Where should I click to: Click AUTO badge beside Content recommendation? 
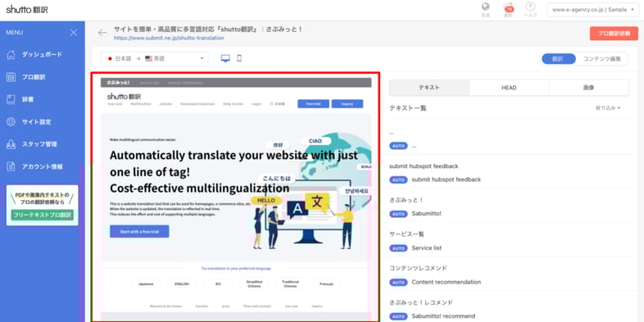click(x=398, y=282)
